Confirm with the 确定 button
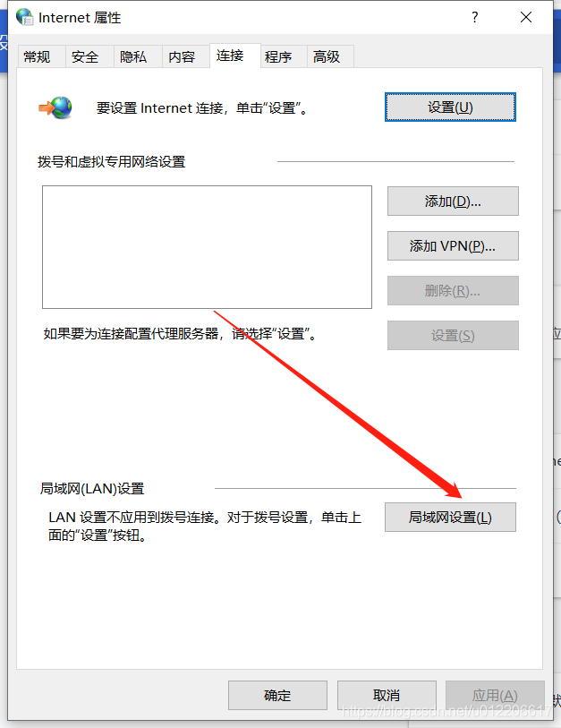561x728 pixels. click(277, 695)
